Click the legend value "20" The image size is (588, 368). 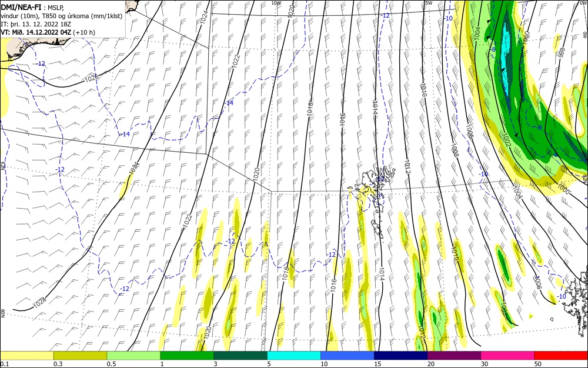click(x=431, y=364)
